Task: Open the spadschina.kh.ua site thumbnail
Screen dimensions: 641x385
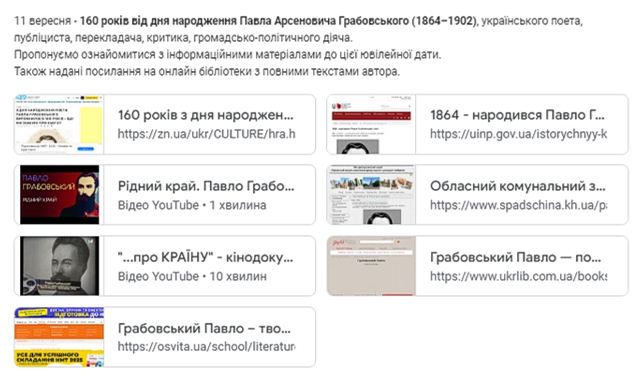Action: [x=371, y=195]
